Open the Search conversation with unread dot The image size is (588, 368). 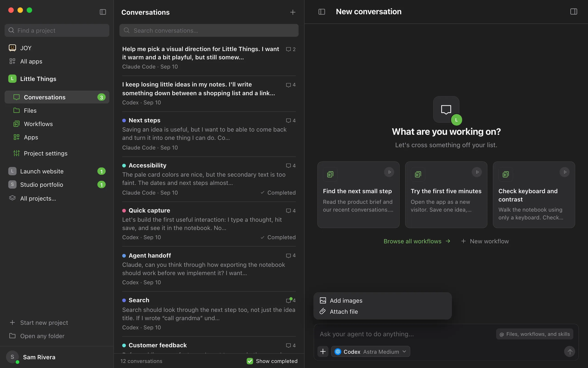(209, 314)
